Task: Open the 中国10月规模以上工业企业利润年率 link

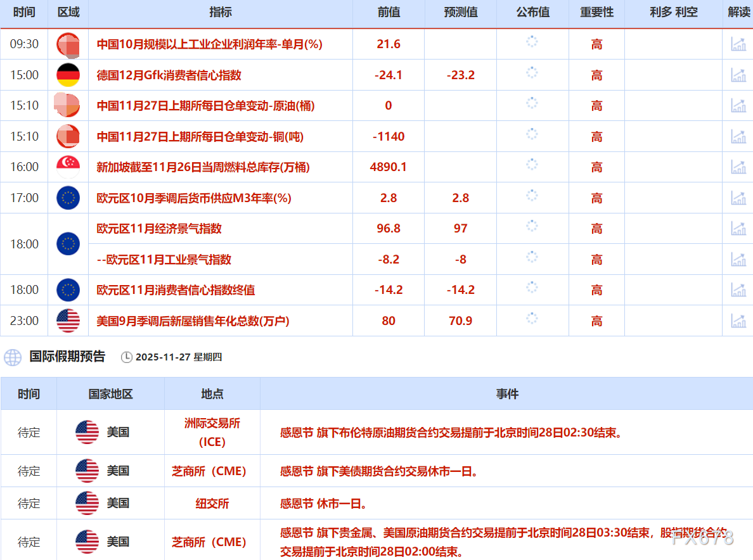Action: (190, 44)
